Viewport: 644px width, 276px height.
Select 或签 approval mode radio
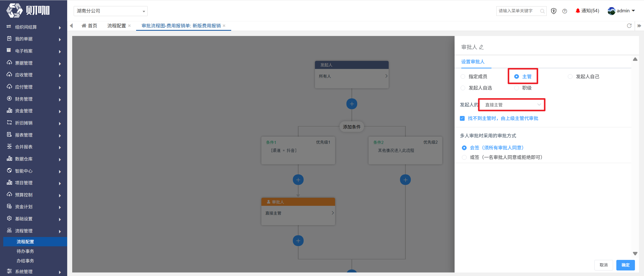(464, 157)
